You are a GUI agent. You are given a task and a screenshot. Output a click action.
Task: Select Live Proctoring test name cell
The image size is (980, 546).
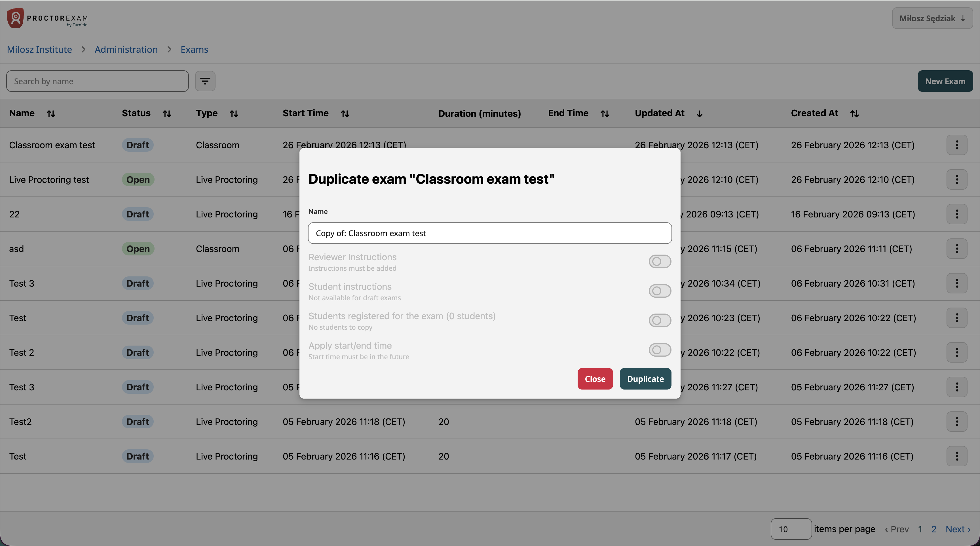pyautogui.click(x=49, y=180)
